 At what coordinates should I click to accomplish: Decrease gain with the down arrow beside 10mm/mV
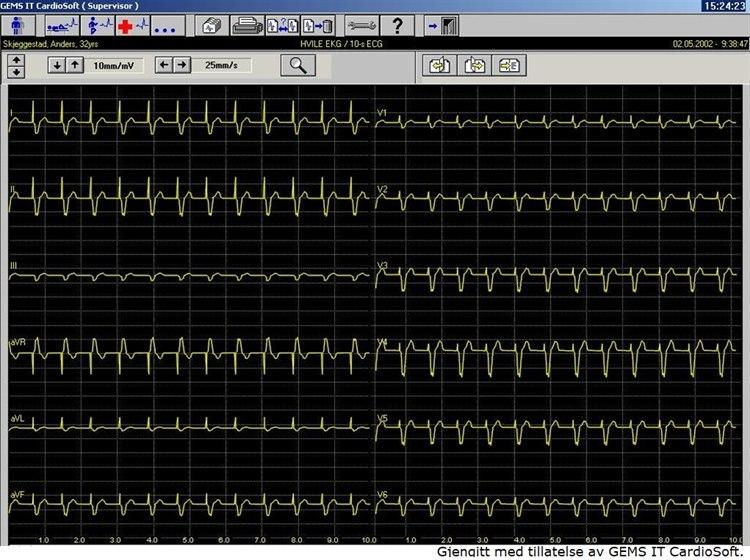pos(57,65)
